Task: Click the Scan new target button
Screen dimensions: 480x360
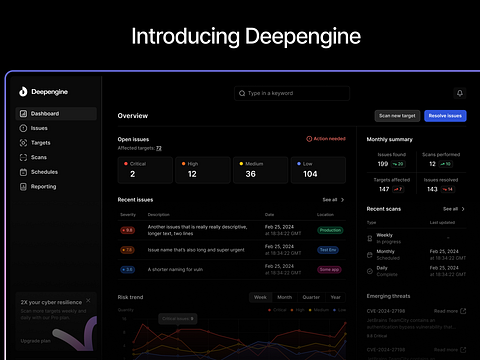Action: coord(397,116)
